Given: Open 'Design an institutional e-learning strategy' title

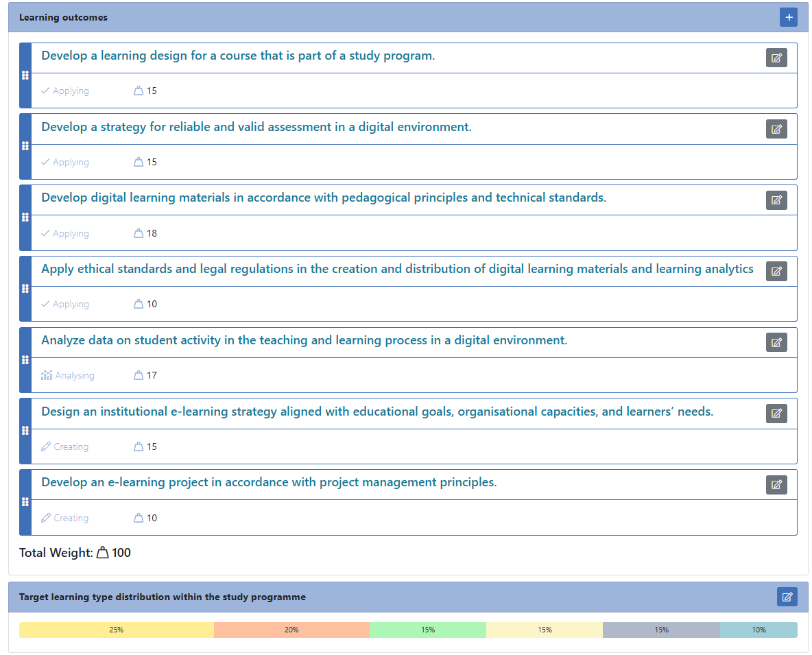Looking at the screenshot, I should click(377, 412).
